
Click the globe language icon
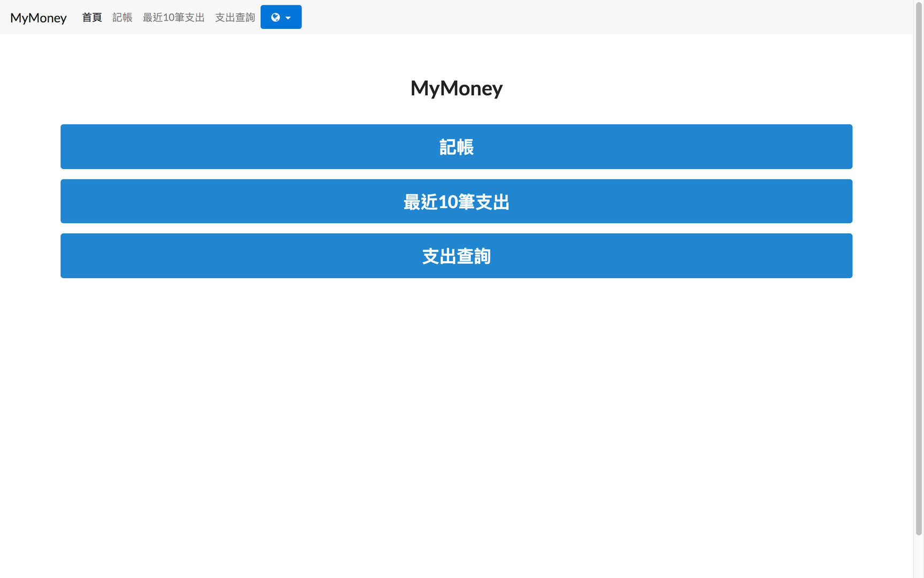coord(275,17)
